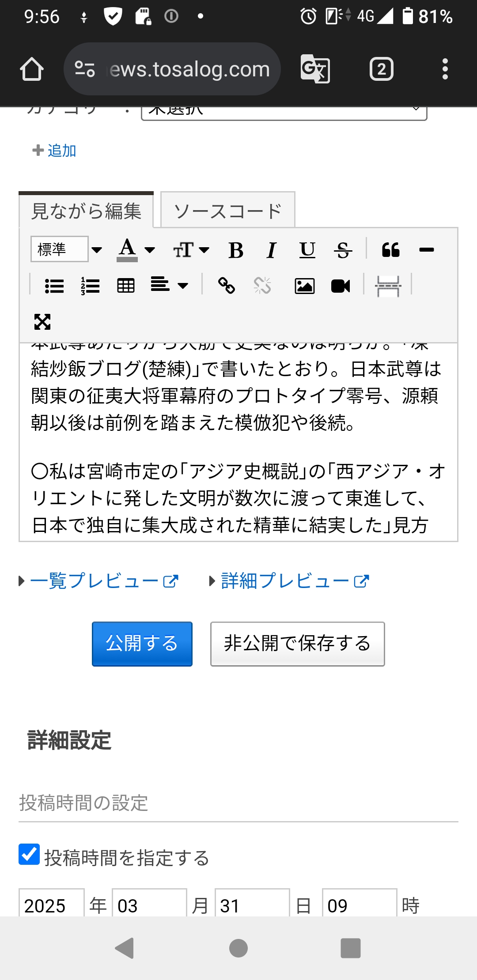Insert a video with camera icon
Screen dimensions: 477x980
341,286
